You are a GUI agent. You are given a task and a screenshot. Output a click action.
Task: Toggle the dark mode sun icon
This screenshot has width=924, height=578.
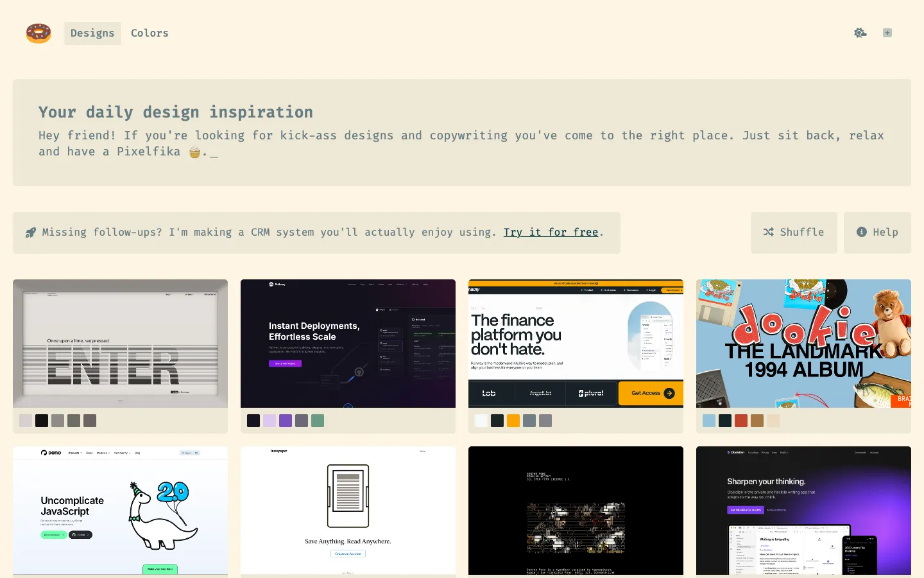(x=860, y=33)
